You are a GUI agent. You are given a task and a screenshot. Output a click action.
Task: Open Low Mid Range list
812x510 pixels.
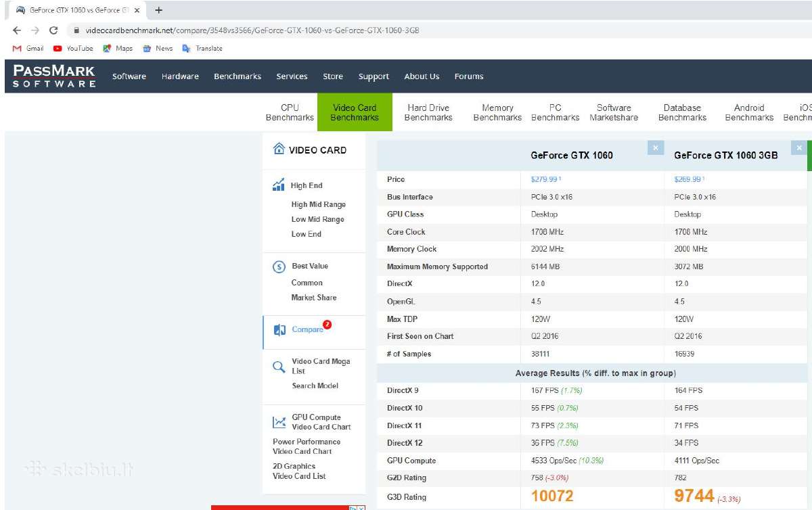point(317,219)
